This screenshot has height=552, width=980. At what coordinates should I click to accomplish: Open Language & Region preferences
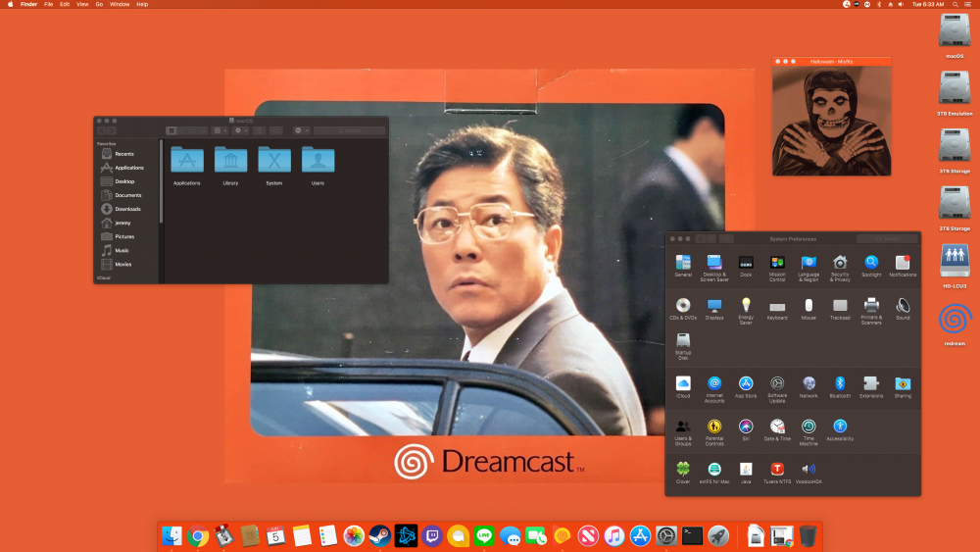[x=808, y=268]
